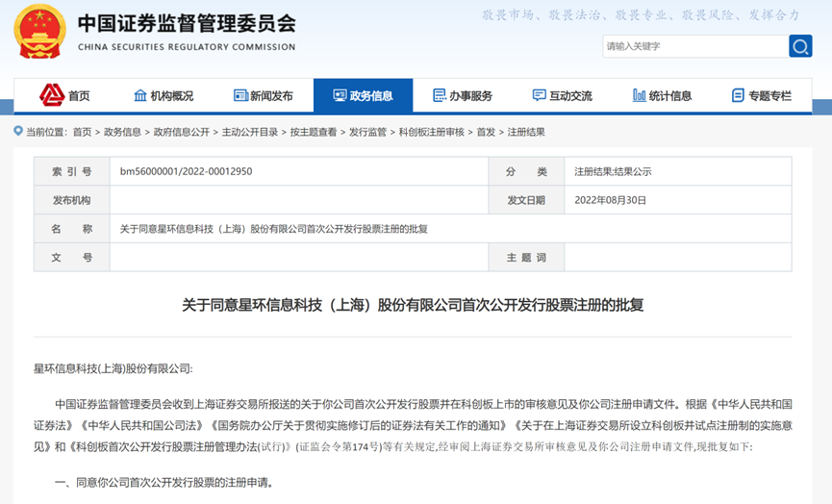
Task: Click the 互动交流 chat bubble icon
Action: coord(539,95)
